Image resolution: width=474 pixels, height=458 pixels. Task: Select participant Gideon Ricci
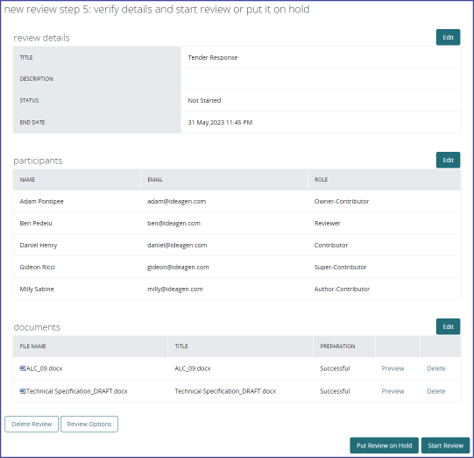tap(37, 267)
